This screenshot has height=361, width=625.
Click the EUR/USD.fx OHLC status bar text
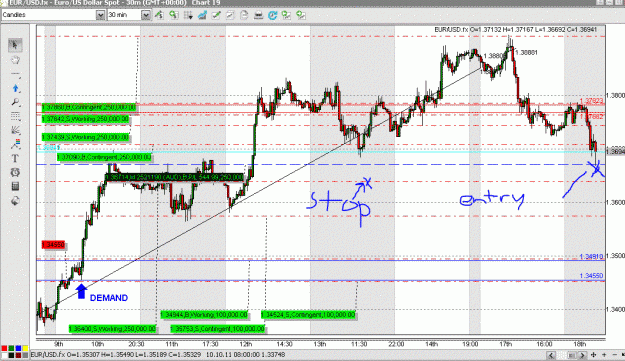[x=158, y=355]
